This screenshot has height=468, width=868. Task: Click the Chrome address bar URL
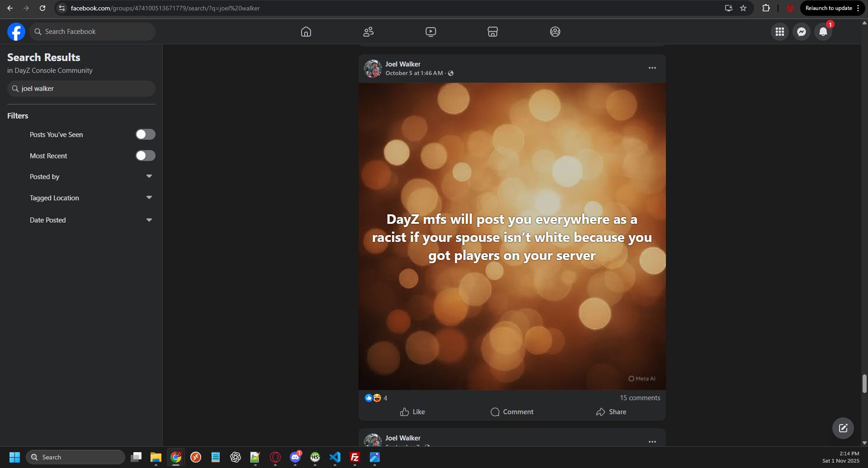(165, 8)
